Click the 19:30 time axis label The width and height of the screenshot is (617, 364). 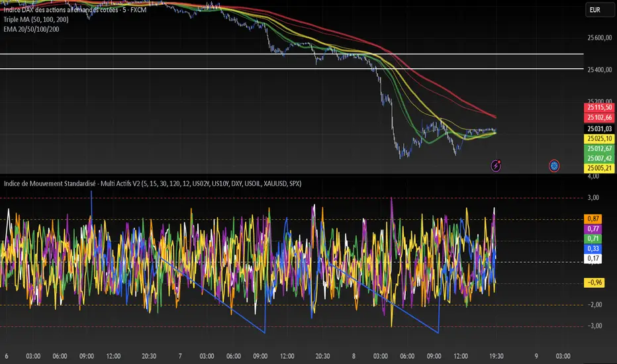pyautogui.click(x=497, y=356)
